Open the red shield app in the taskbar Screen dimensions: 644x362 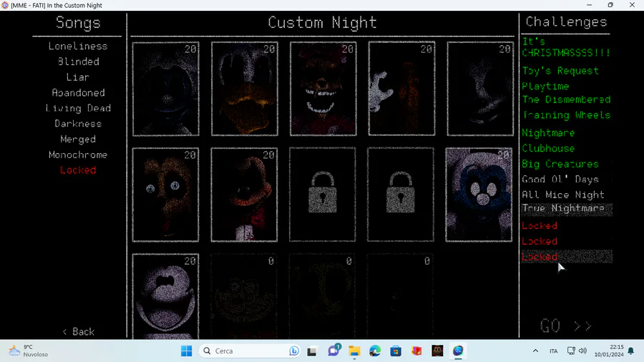tap(417, 351)
